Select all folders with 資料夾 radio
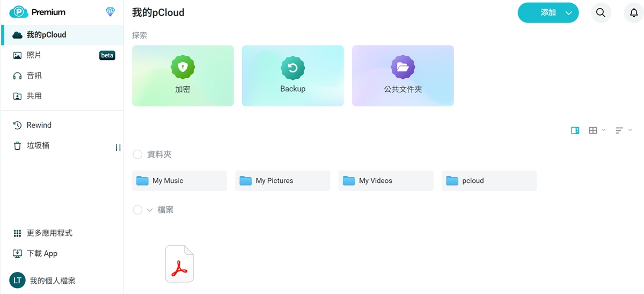The width and height of the screenshot is (644, 294). pyautogui.click(x=137, y=155)
